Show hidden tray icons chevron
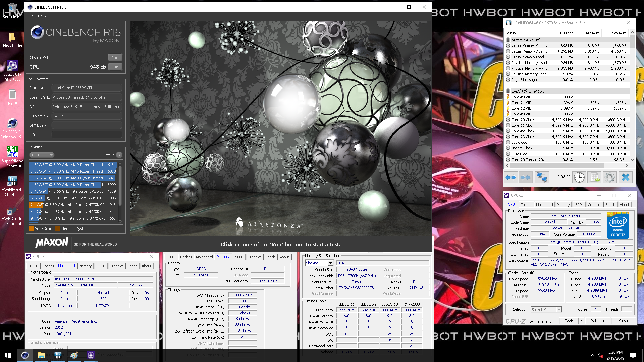This screenshot has width=644, height=362. pos(592,355)
